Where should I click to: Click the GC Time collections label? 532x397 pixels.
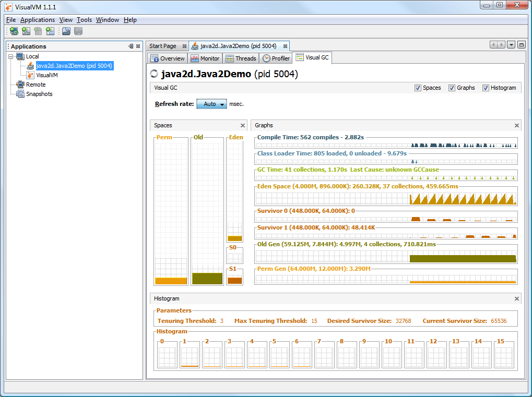[x=348, y=170]
